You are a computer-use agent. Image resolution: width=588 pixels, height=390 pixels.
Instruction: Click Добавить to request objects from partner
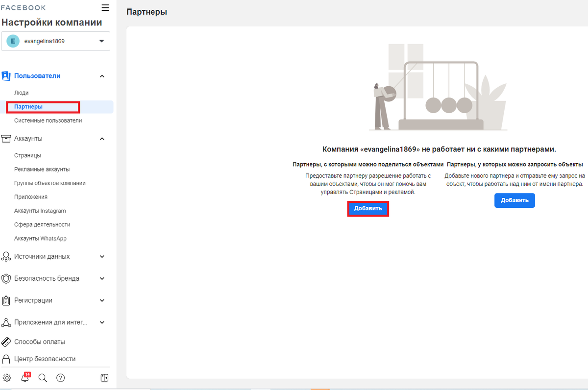pos(514,200)
